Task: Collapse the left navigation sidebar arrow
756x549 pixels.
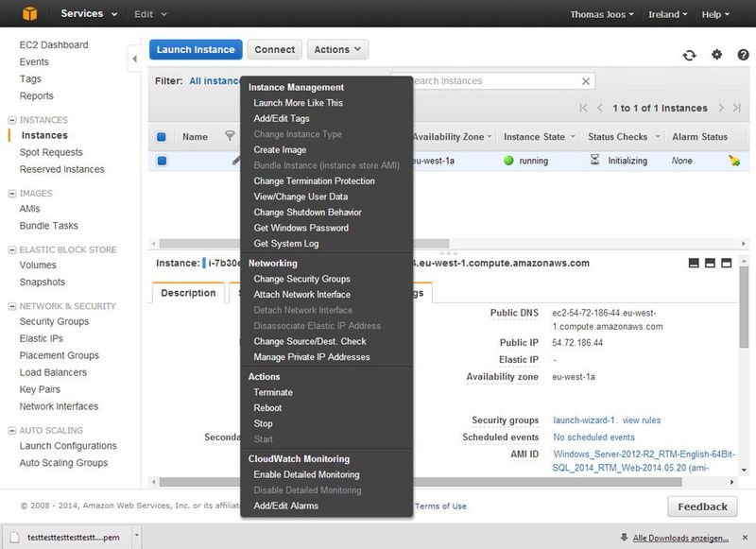Action: tap(134, 58)
